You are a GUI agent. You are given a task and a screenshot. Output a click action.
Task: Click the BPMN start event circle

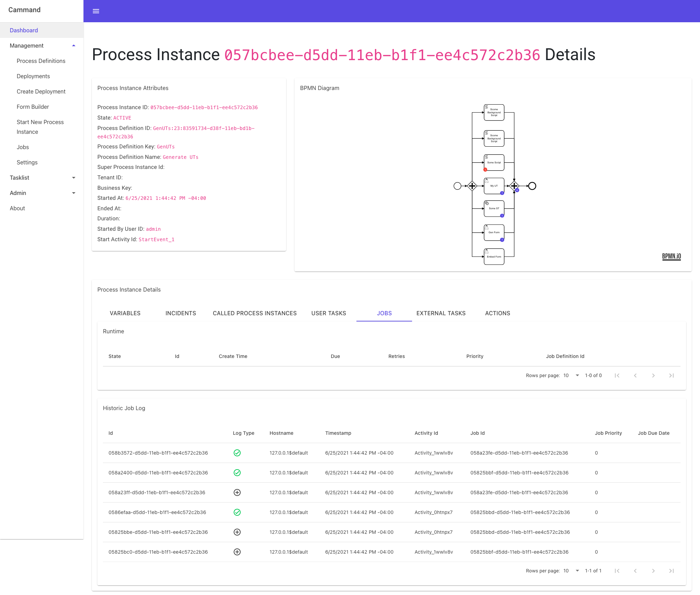click(x=457, y=186)
